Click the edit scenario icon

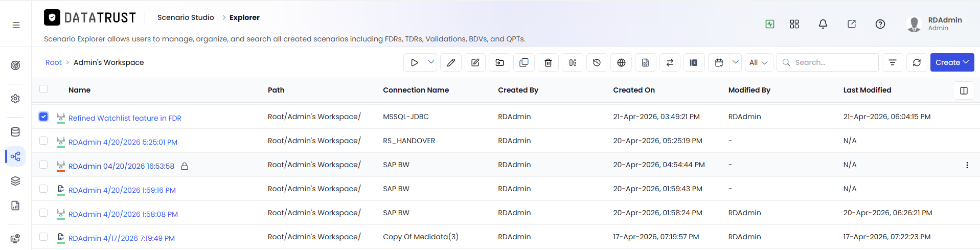[475, 62]
